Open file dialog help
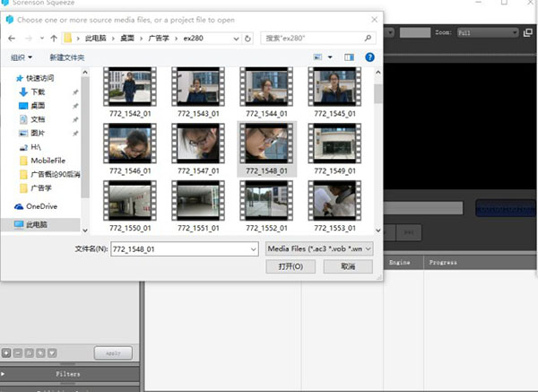Screen dimensions: 538x392 [x=369, y=57]
